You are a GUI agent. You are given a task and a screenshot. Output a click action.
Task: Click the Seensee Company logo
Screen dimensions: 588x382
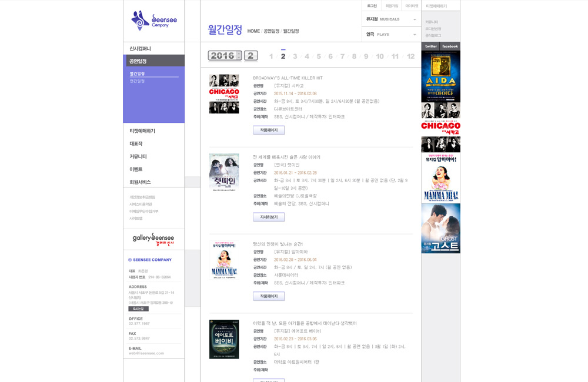click(153, 20)
